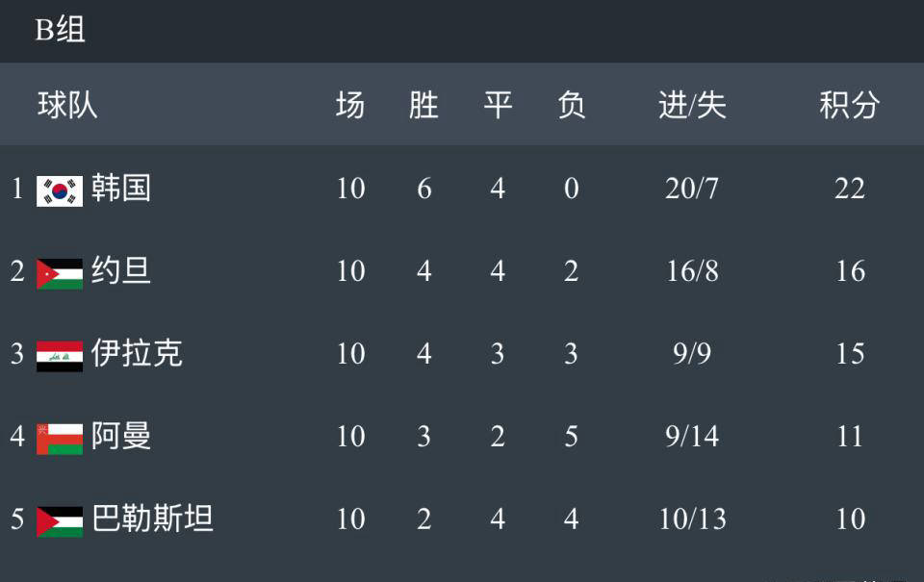This screenshot has width=924, height=582.
Task: Click the Palestine flag icon
Action: [60, 520]
